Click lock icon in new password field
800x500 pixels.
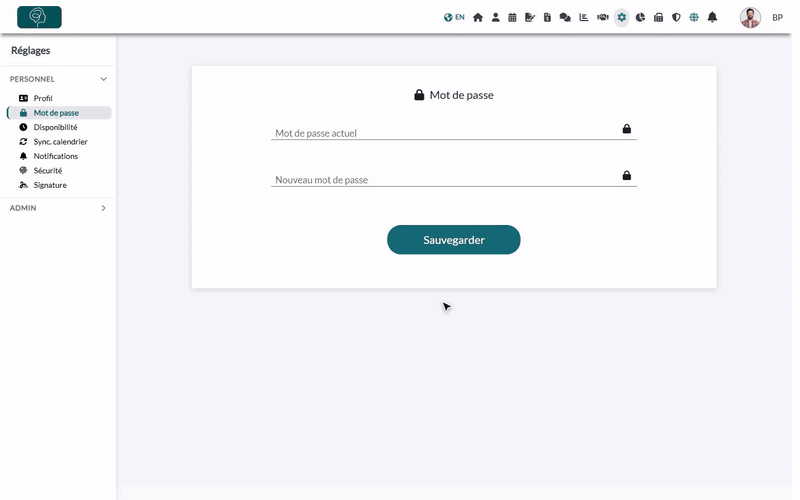[x=627, y=176]
